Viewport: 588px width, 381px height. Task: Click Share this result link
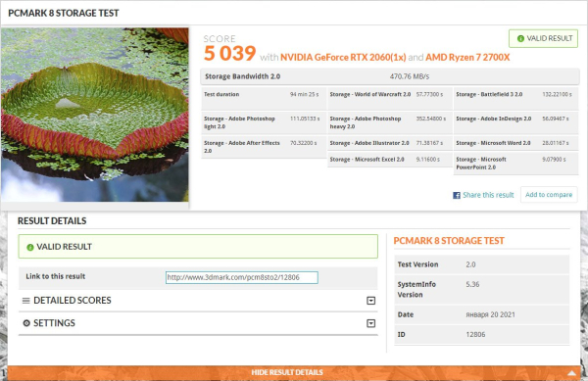click(488, 195)
